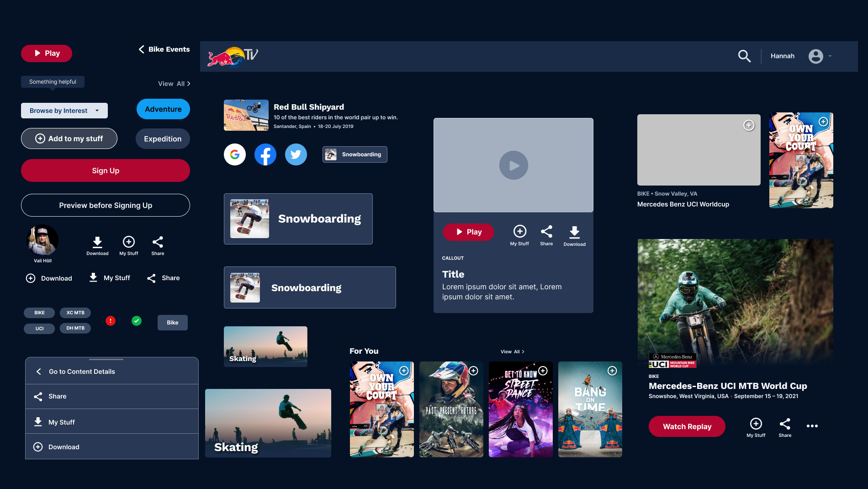868x489 pixels.
Task: Go back using the Bike Events chevron
Action: click(141, 49)
